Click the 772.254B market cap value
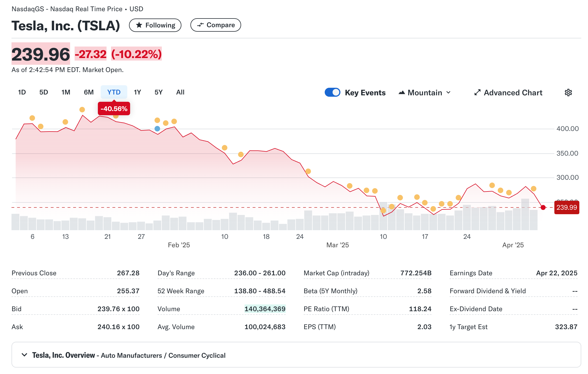588x374 pixels. point(416,273)
